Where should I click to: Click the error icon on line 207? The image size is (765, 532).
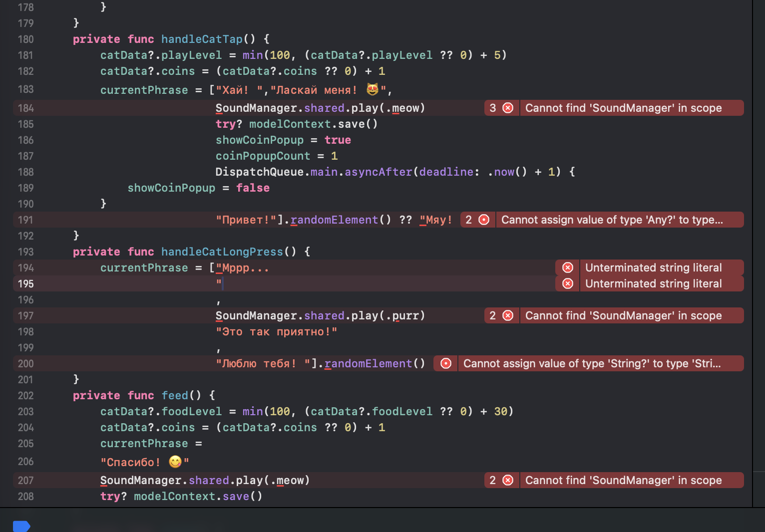coord(508,480)
